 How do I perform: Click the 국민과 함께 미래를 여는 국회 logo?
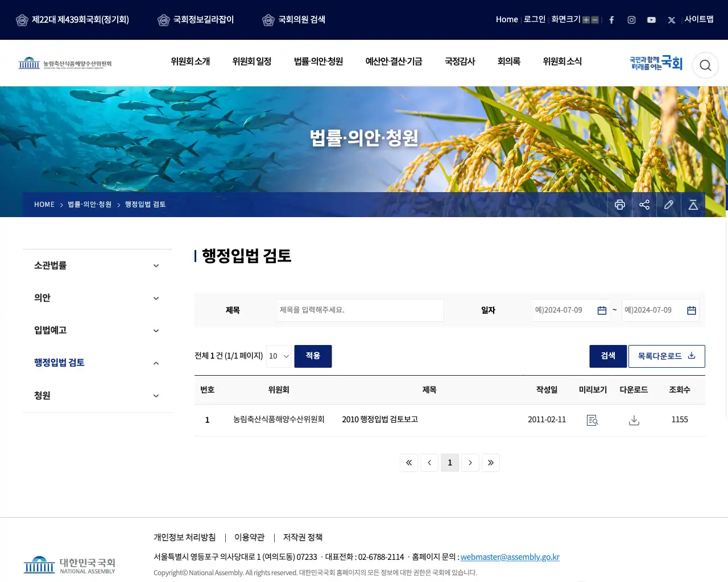(656, 63)
